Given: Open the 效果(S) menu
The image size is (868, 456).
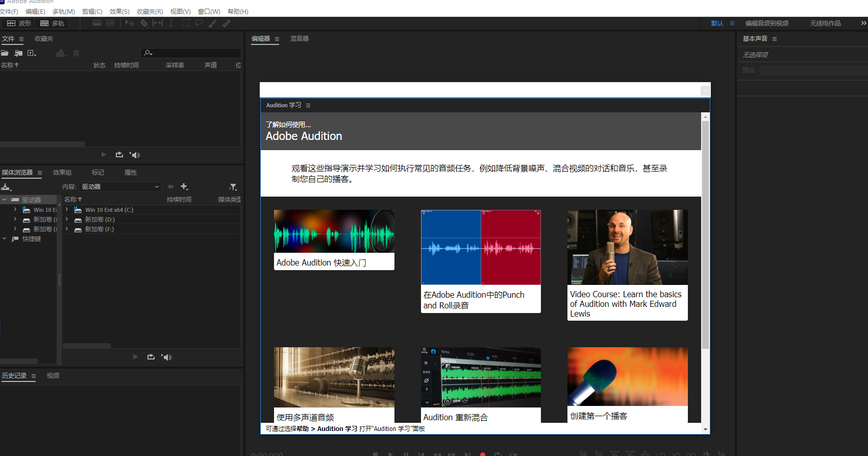Looking at the screenshot, I should point(119,12).
